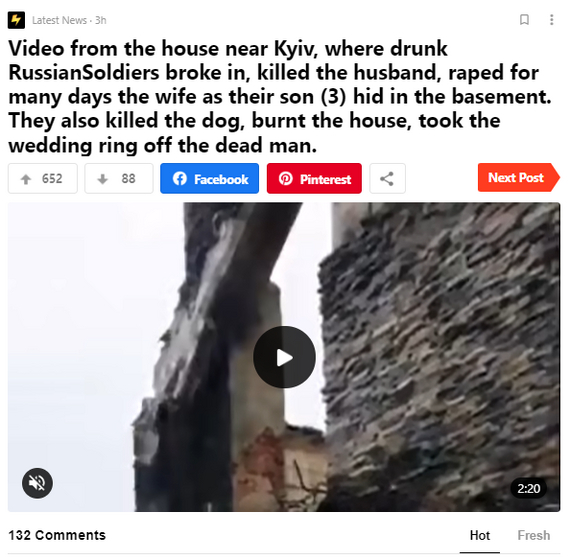Play the video

284,357
